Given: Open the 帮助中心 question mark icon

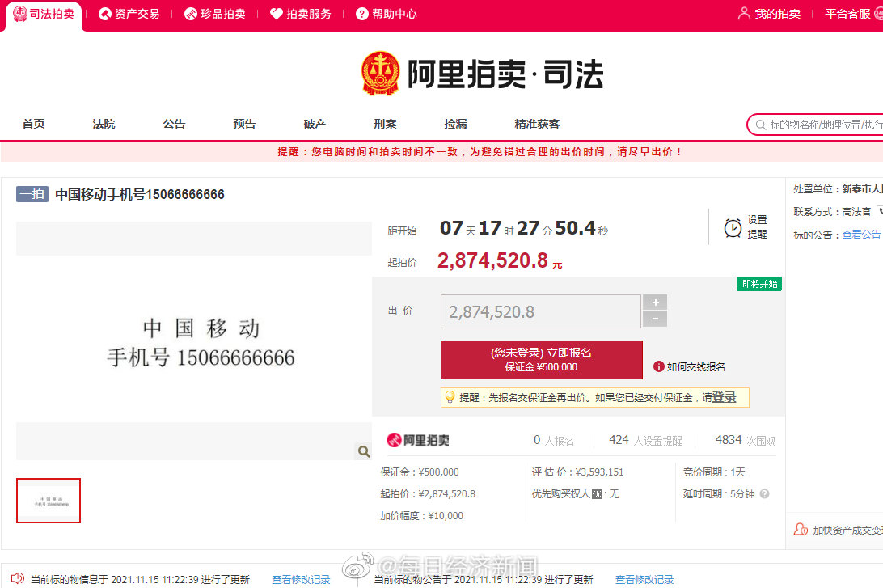Looking at the screenshot, I should pos(362,13).
